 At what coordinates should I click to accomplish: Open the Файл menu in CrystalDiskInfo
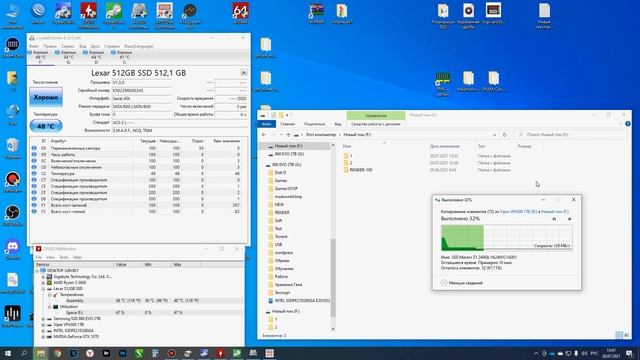[34, 46]
